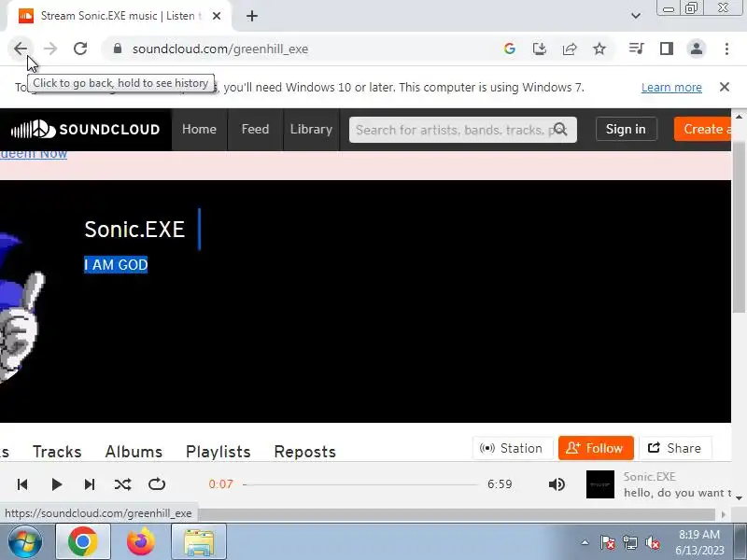Click Chrome in the taskbar

pyautogui.click(x=83, y=541)
